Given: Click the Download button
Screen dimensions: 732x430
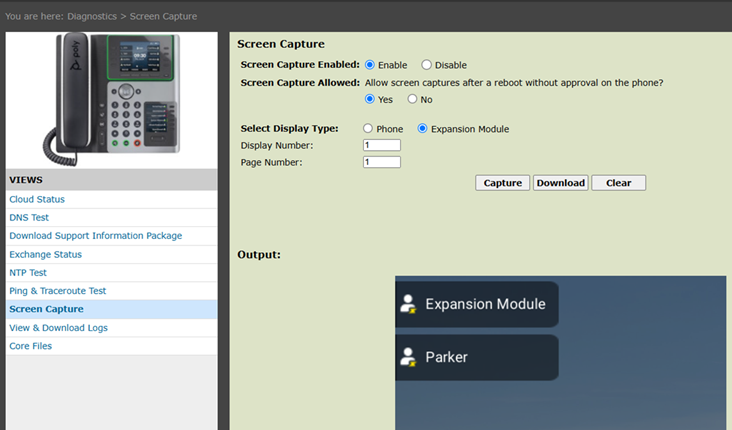Looking at the screenshot, I should [x=561, y=183].
